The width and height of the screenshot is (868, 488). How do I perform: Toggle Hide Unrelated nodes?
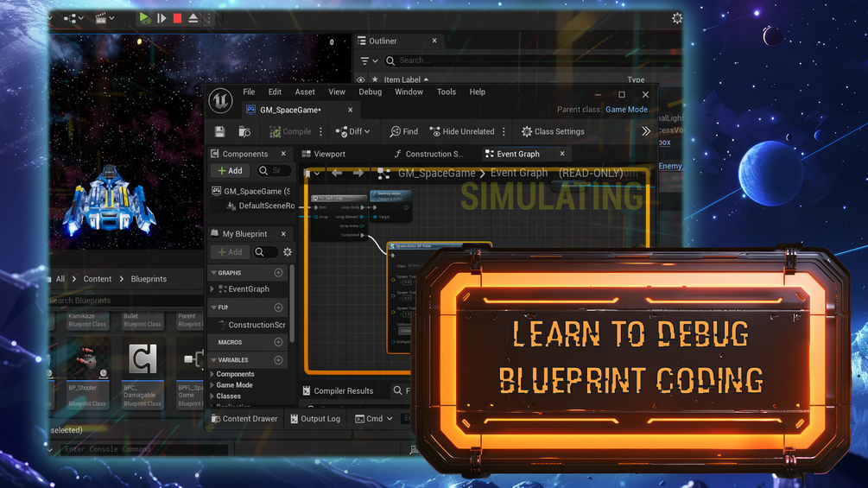pos(462,131)
